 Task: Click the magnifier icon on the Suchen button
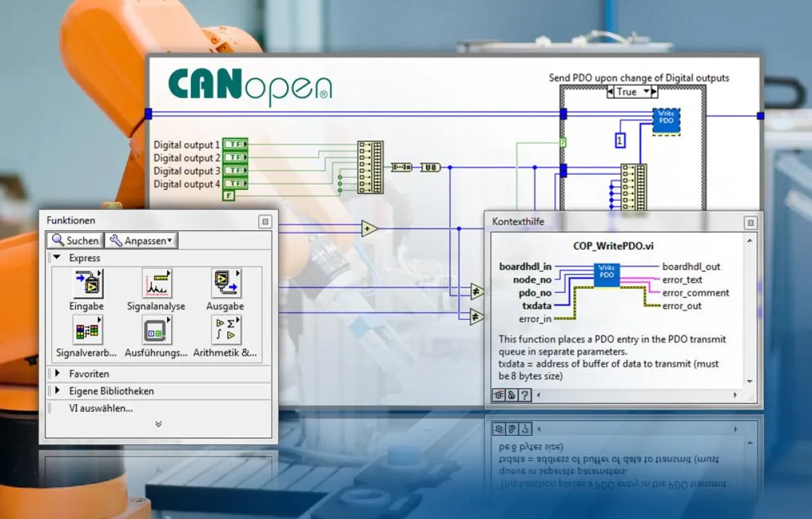click(x=58, y=240)
